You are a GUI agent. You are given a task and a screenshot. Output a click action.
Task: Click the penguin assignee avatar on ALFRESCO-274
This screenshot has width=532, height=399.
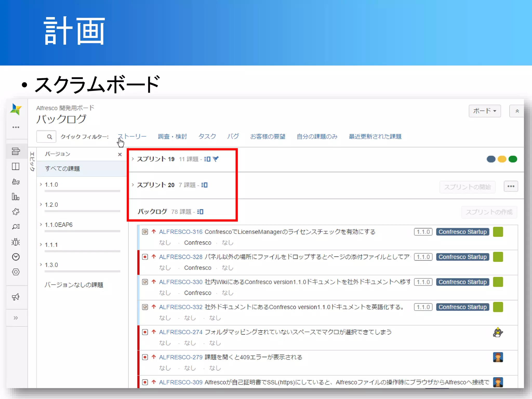498,332
